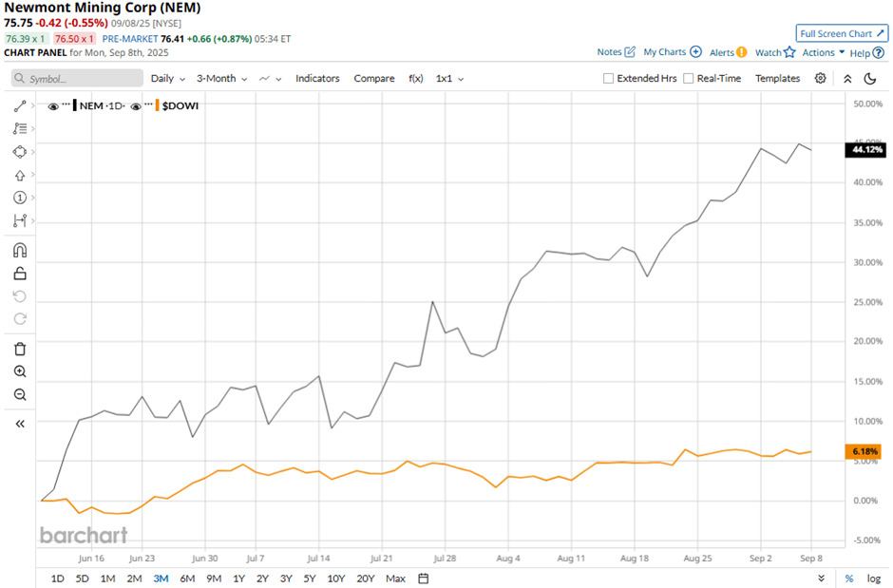Zoom out with the magnifier minus icon
Image resolution: width=893 pixels, height=588 pixels.
coord(20,394)
